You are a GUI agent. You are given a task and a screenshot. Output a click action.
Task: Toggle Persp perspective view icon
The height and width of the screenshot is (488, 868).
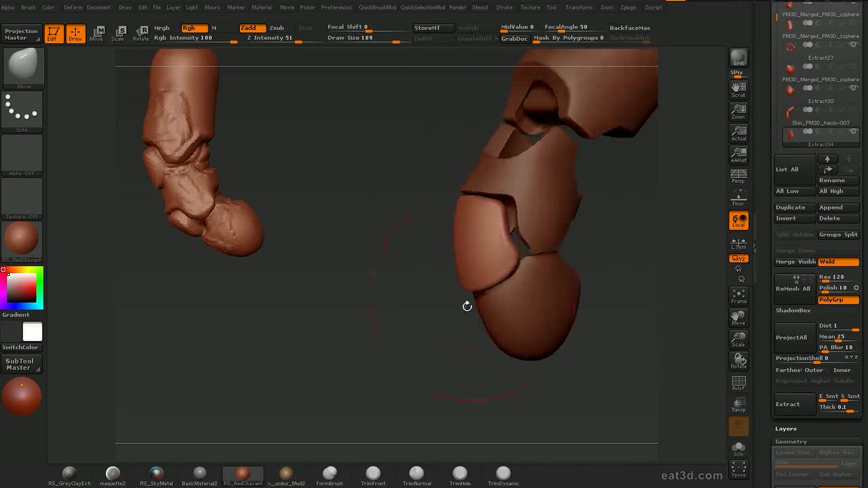738,176
